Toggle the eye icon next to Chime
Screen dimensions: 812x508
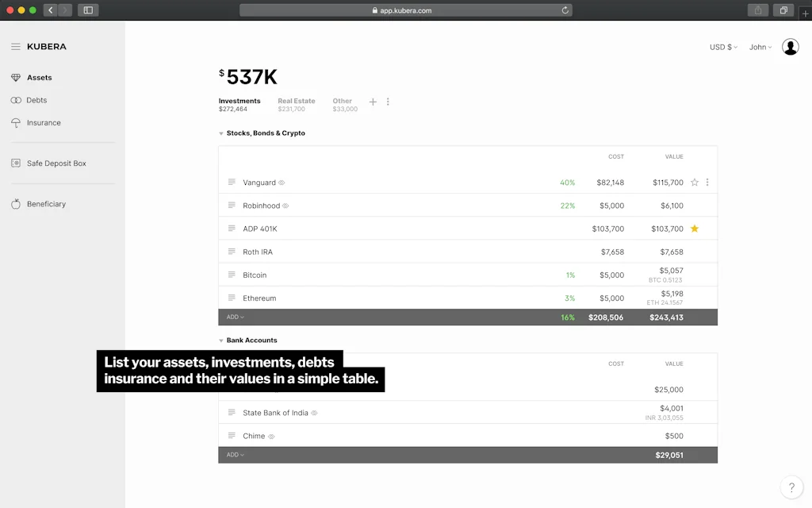[271, 437]
